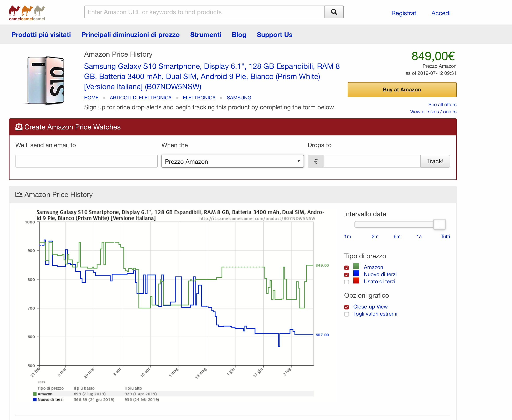Click the Nuovo di terzi label
512x420 pixels.
(x=380, y=274)
